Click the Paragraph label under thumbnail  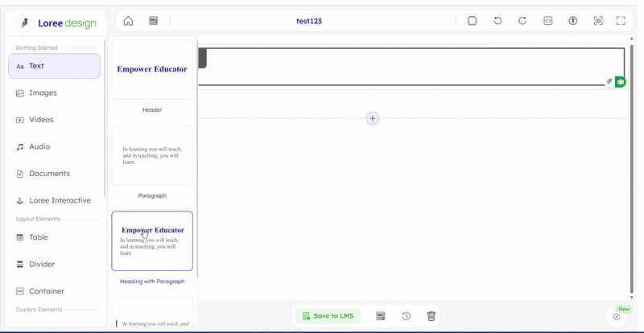click(x=152, y=195)
